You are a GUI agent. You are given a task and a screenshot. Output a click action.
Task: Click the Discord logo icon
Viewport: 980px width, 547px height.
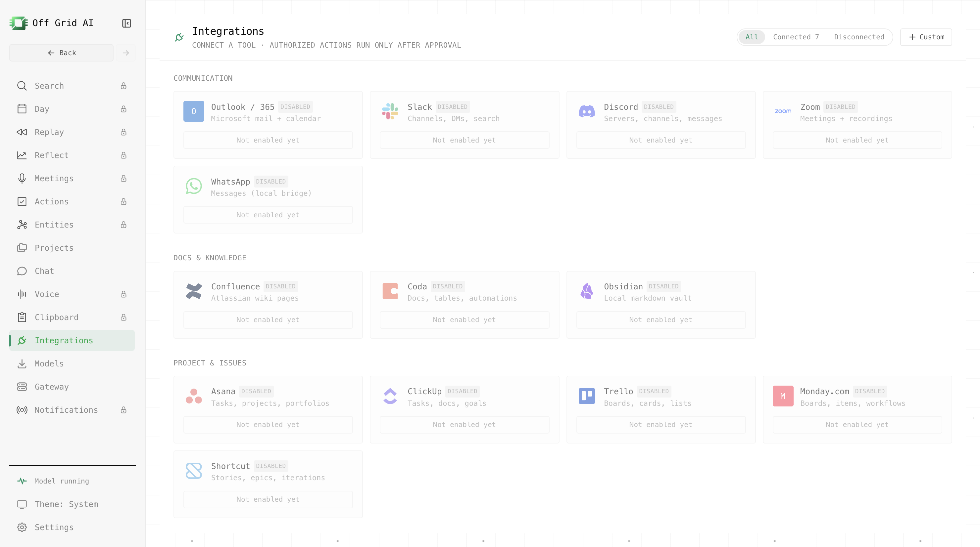587,111
